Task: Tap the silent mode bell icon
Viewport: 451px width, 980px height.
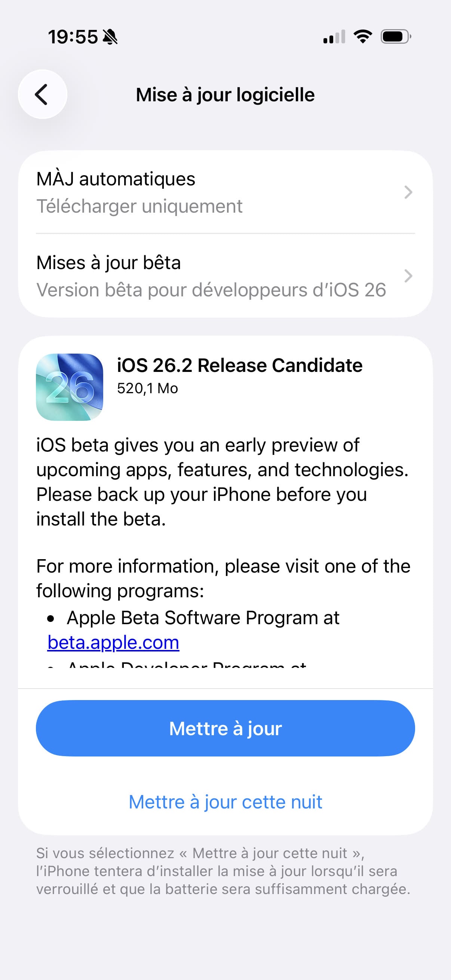Action: [110, 37]
